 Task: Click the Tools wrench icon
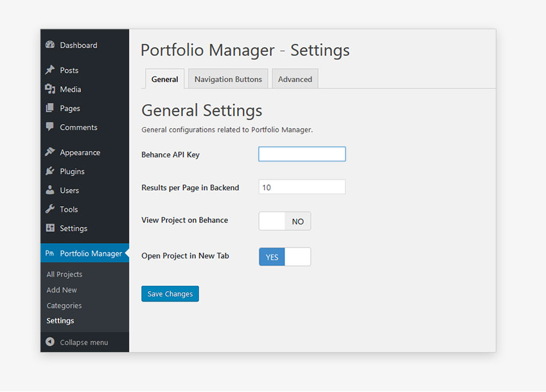pyautogui.click(x=50, y=209)
